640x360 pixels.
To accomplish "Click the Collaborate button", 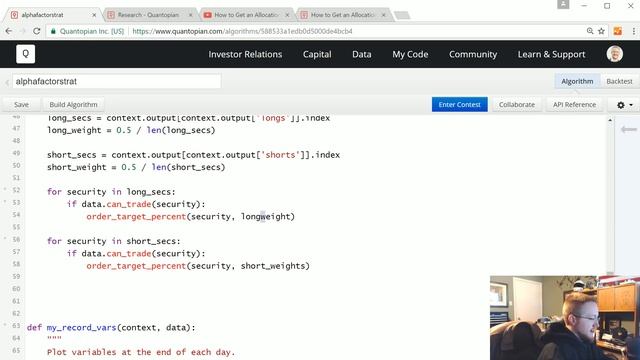I will click(x=517, y=104).
